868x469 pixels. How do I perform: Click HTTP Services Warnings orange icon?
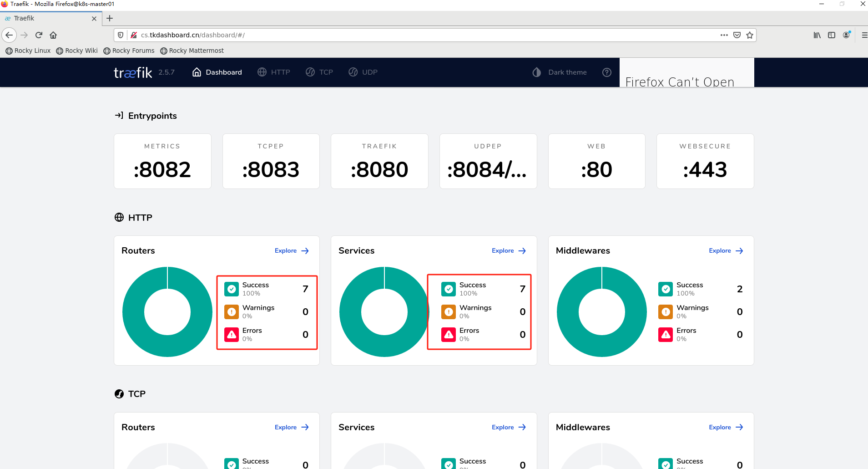(x=449, y=312)
